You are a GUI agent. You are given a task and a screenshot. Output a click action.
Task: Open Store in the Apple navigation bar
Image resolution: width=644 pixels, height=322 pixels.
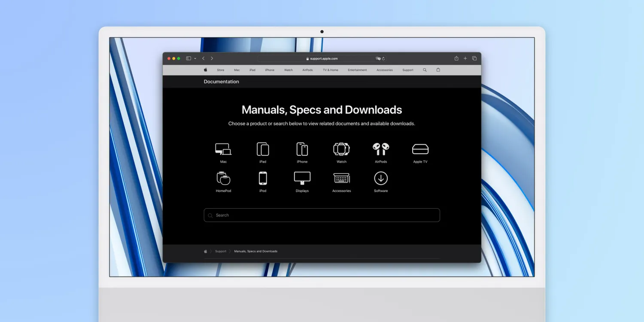pos(221,70)
